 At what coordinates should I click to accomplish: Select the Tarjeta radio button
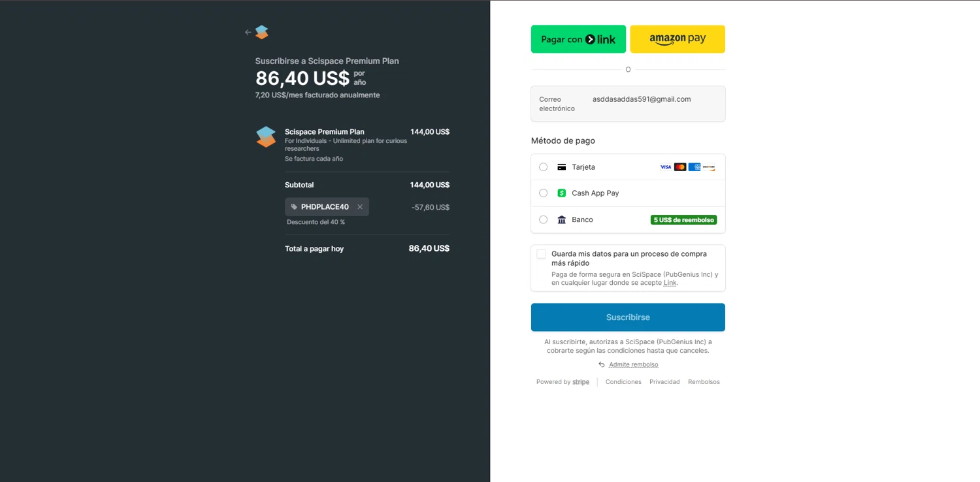pyautogui.click(x=543, y=167)
